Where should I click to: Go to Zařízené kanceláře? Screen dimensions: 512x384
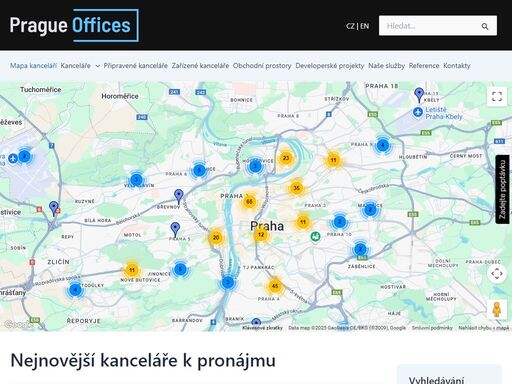point(200,66)
